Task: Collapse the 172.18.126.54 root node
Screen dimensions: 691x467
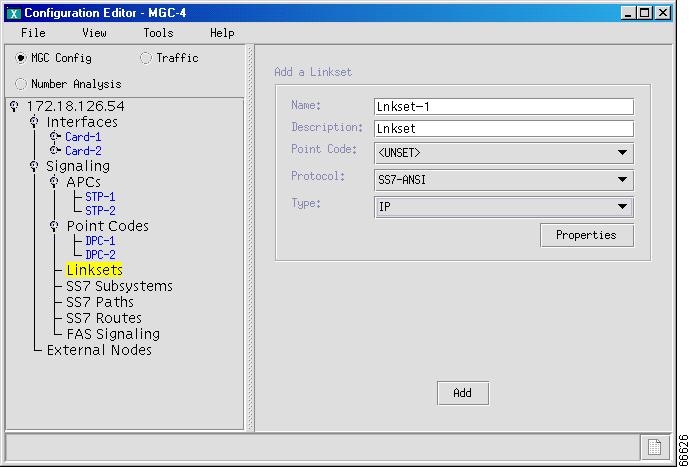Action: [x=15, y=106]
